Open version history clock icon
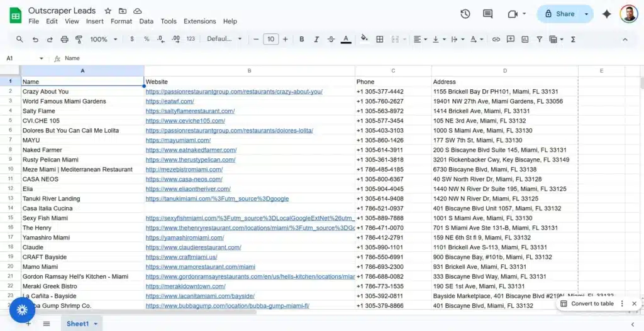 [465, 14]
